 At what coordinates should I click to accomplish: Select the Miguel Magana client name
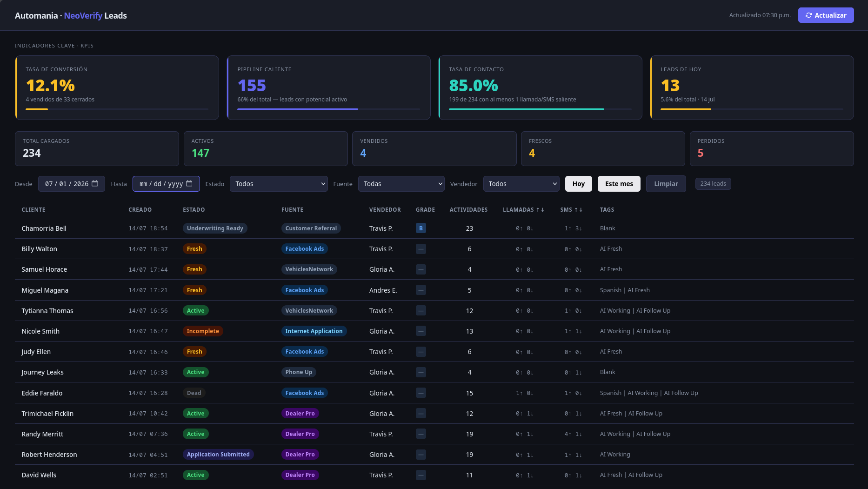(45, 290)
